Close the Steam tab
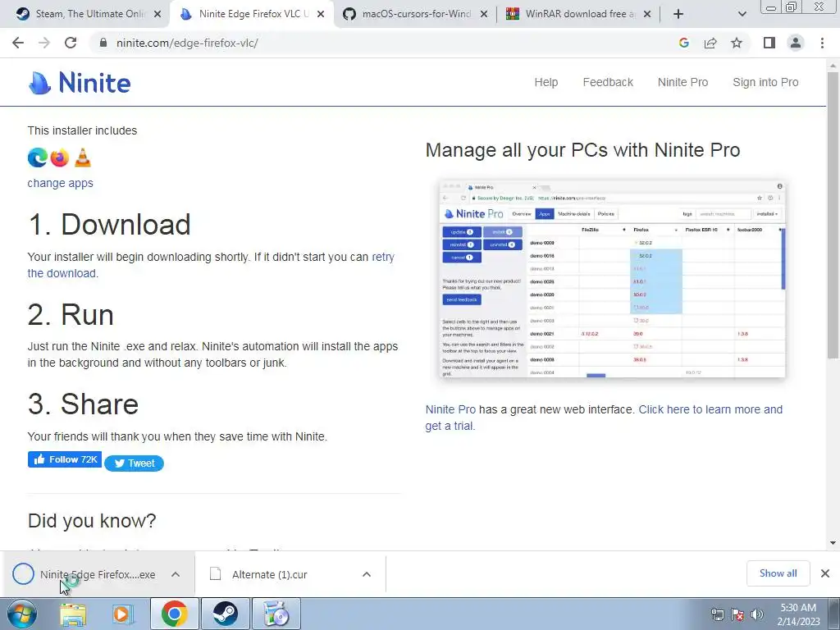The image size is (840, 630). coord(157,14)
